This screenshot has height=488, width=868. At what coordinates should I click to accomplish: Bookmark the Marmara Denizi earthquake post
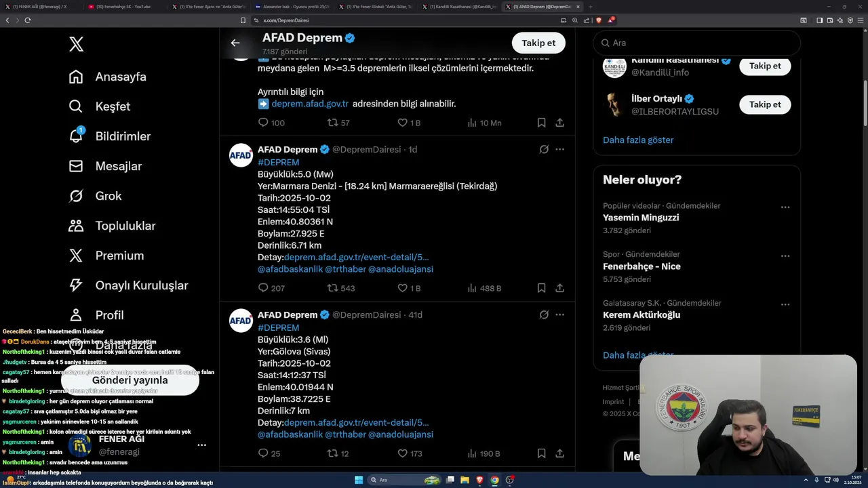click(x=541, y=288)
